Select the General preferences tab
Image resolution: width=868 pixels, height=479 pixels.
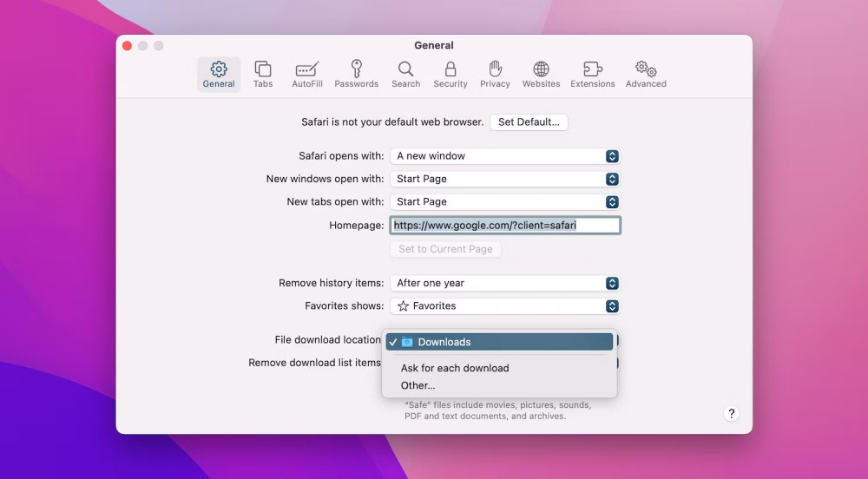click(x=219, y=74)
